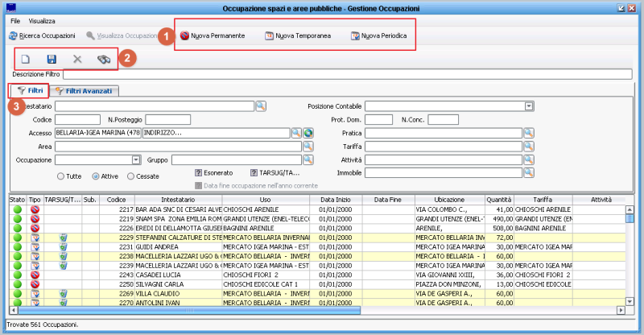Click the green globe icon beside Accesso
The image size is (644, 335).
click(x=308, y=133)
